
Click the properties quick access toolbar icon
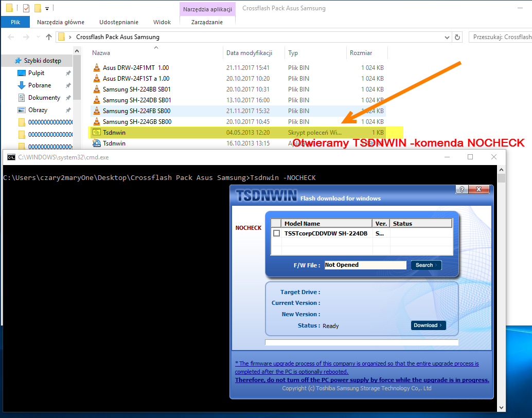[26, 8]
